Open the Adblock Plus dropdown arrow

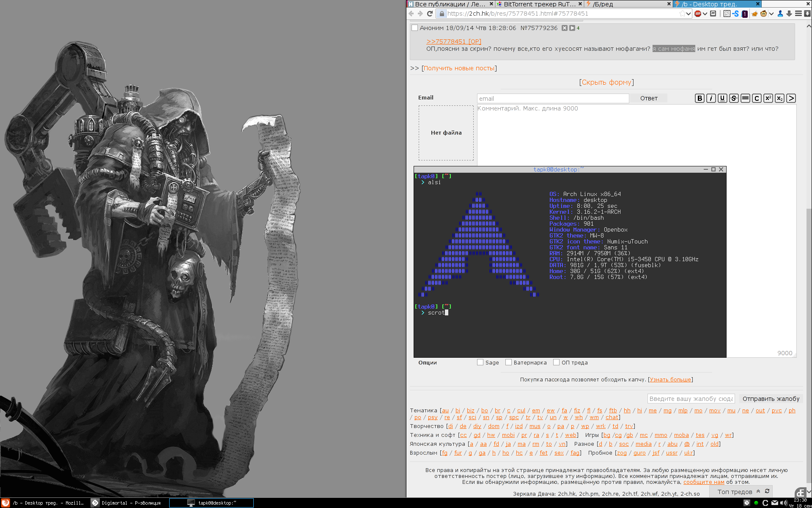[x=705, y=14]
